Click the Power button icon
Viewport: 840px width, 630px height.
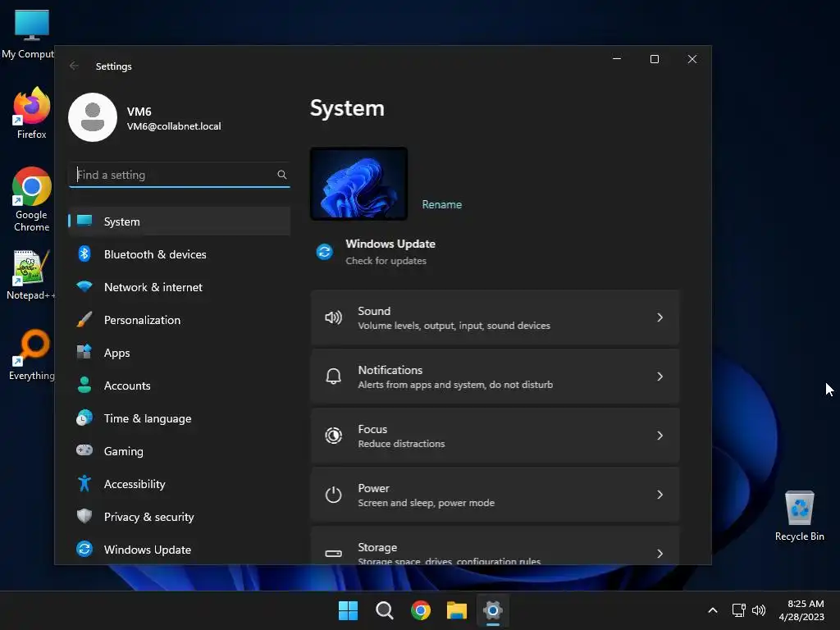click(333, 495)
